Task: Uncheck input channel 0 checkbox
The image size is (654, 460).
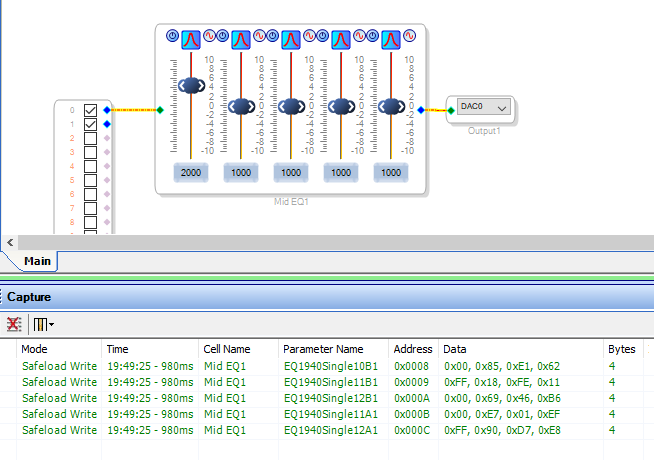Action: point(91,110)
